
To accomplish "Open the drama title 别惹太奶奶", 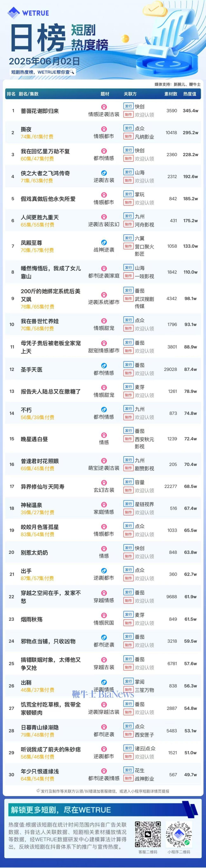I will click(x=34, y=553).
